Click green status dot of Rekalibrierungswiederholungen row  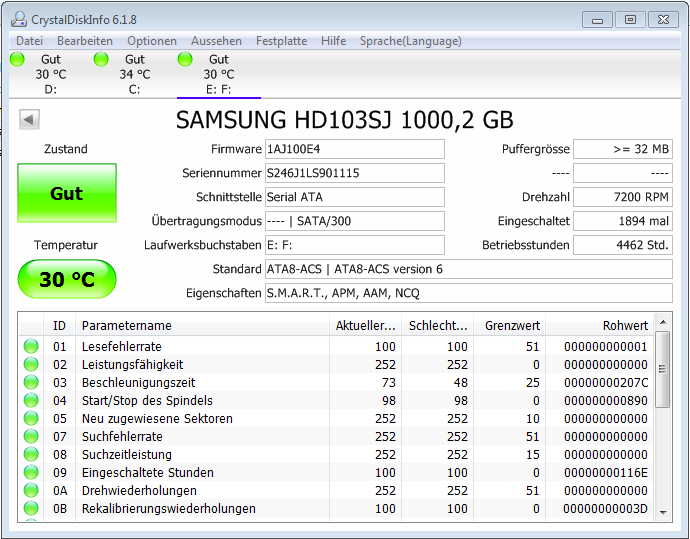point(31,509)
